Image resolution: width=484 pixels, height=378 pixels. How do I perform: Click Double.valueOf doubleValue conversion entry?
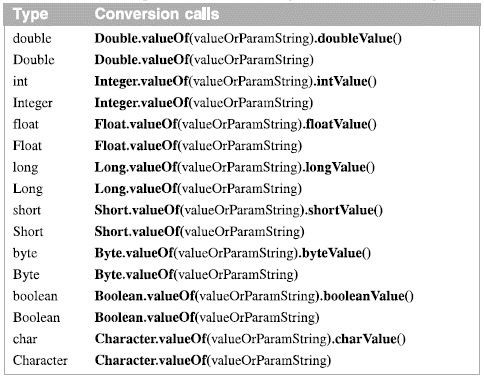tap(248, 39)
